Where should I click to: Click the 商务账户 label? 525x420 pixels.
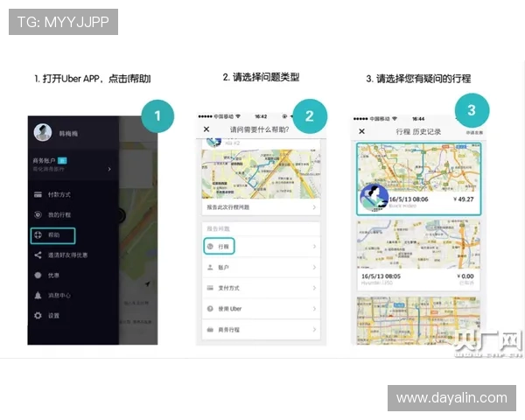pos(45,161)
